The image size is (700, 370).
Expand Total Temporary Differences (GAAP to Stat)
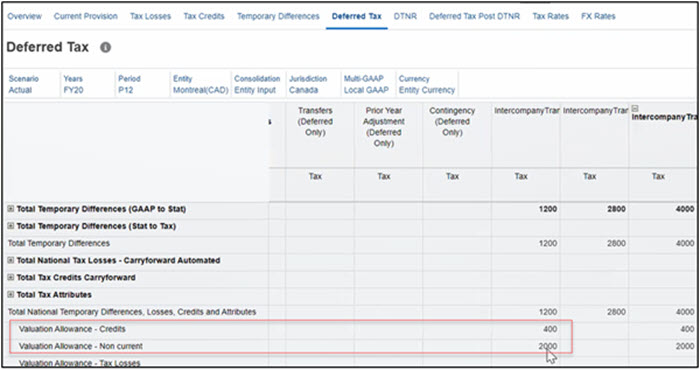click(x=11, y=209)
